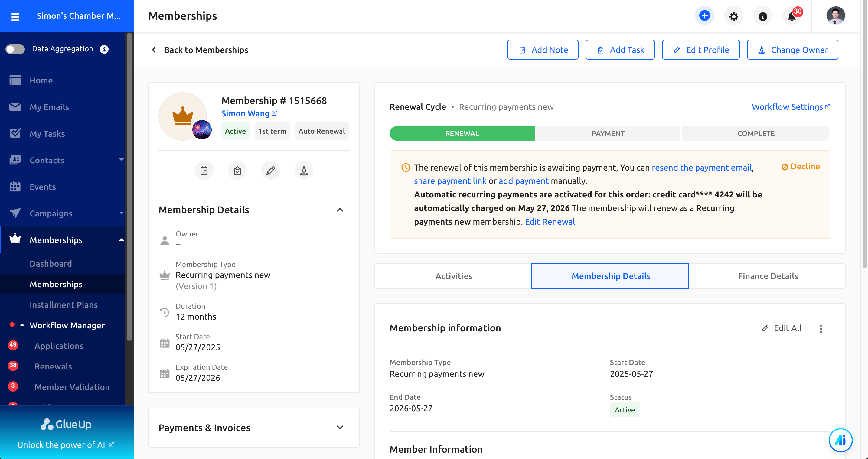
Task: Go Back to Memberships
Action: 206,50
